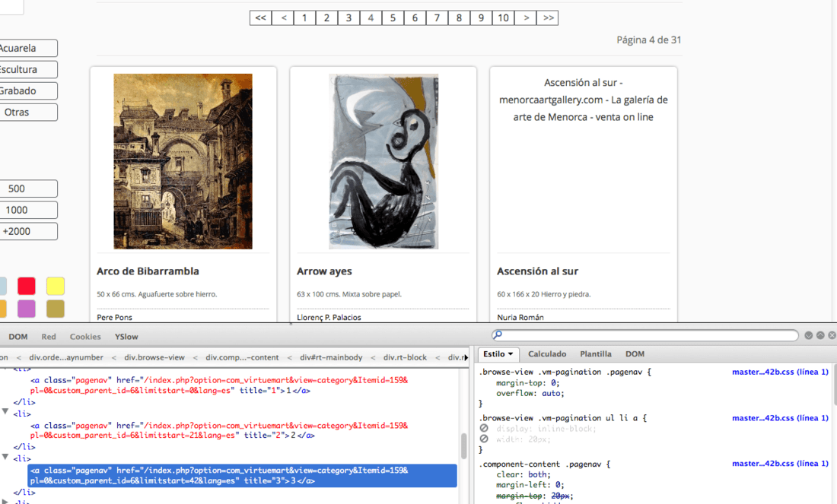Pick the yellow color swatch filter
Screen dimensions: 837x504
(x=55, y=286)
